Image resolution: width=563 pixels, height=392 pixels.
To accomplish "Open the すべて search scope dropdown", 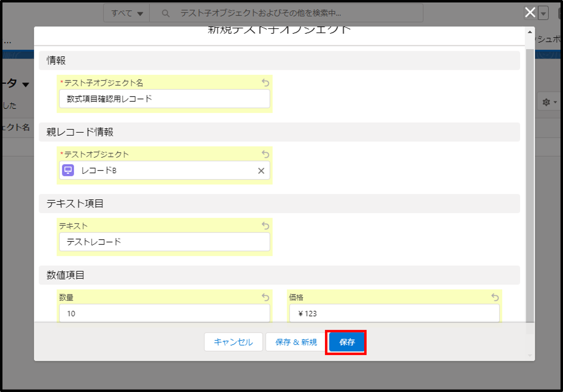I will pyautogui.click(x=127, y=13).
